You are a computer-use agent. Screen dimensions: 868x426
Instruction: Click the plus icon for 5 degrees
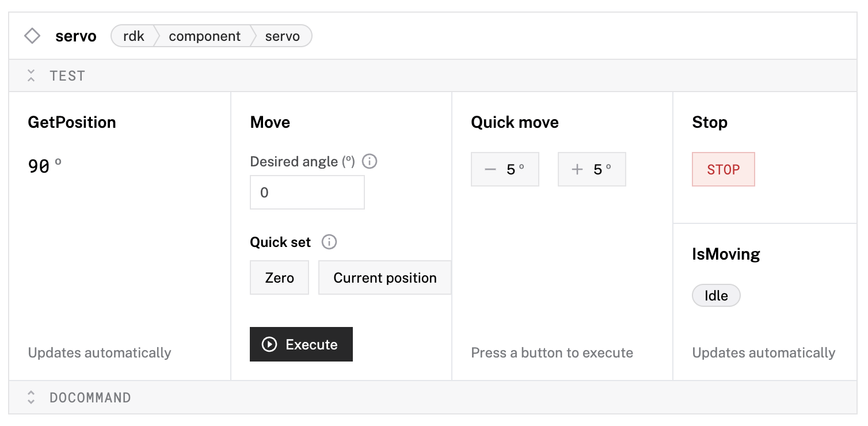577,170
